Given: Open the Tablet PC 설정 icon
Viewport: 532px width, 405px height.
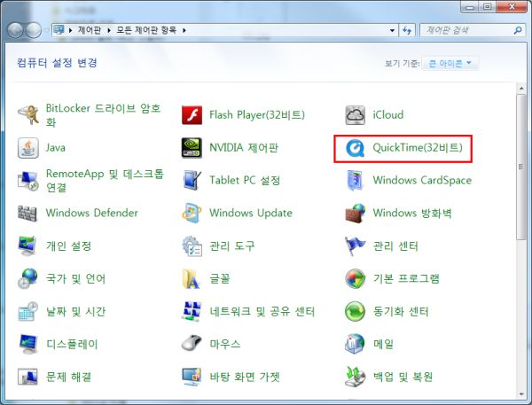Looking at the screenshot, I should coord(192,181).
